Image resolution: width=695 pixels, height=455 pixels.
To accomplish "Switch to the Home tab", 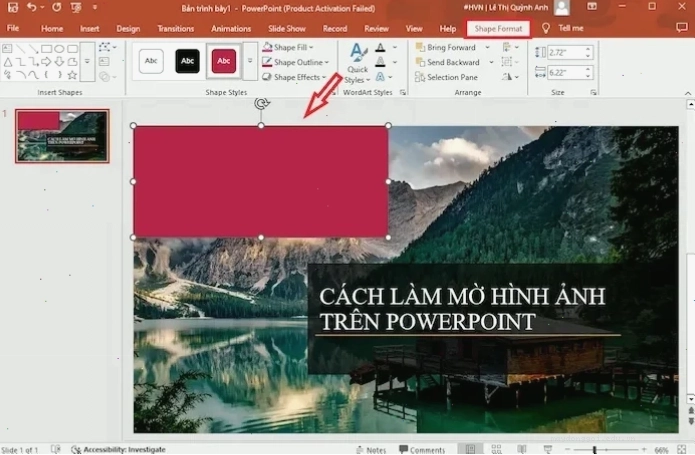I will tap(52, 29).
